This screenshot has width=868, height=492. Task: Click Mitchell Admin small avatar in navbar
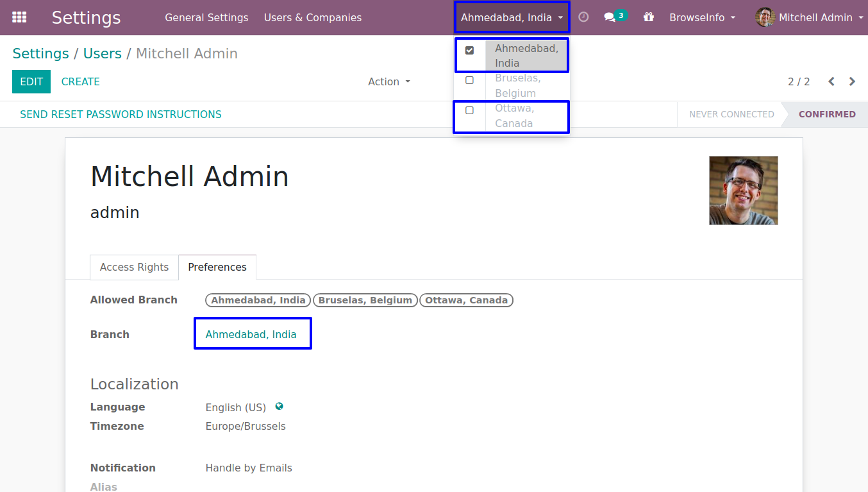[x=765, y=17]
